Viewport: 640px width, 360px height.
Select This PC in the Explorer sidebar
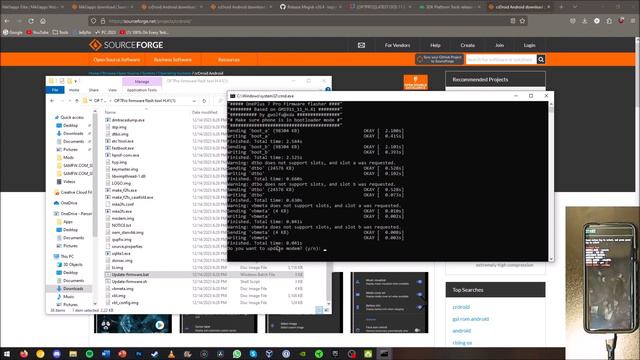[67, 256]
